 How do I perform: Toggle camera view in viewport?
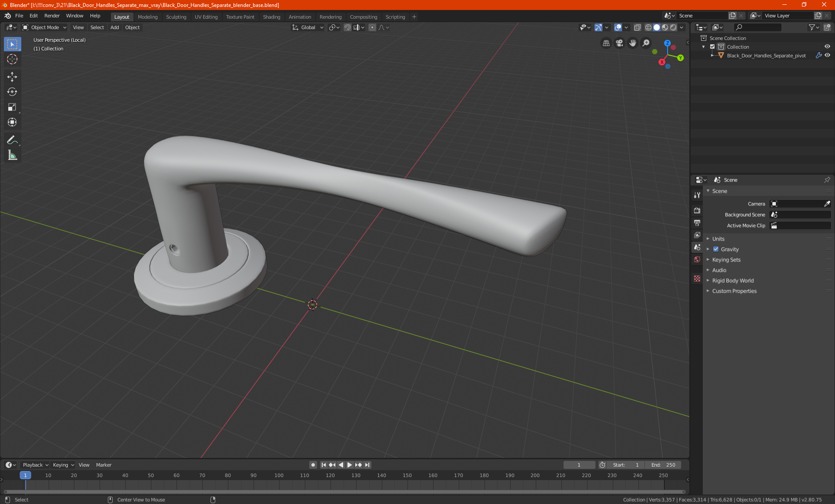(619, 43)
